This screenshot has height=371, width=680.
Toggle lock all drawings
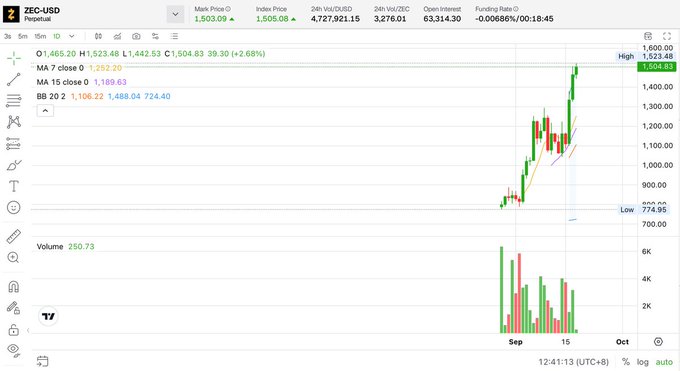point(13,330)
